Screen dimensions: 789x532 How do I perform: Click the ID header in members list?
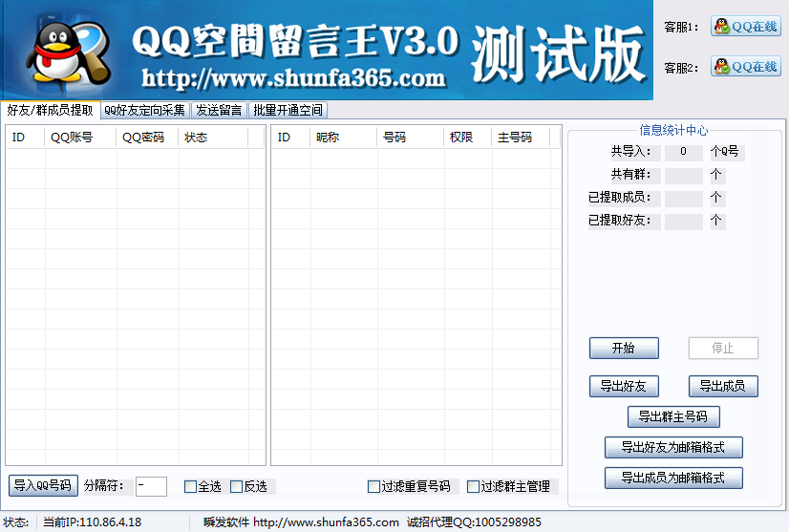[290, 138]
